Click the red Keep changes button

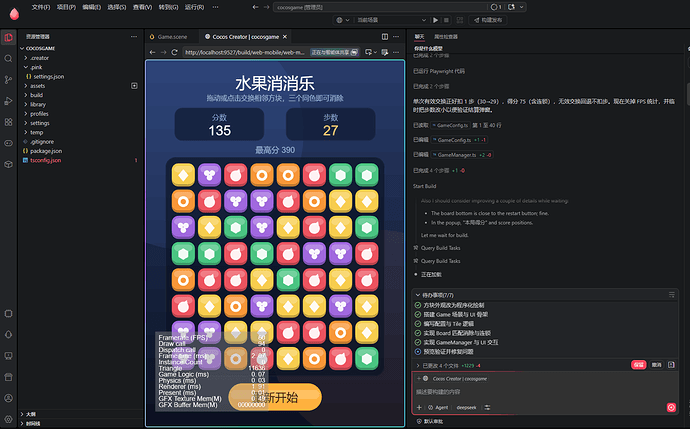639,365
